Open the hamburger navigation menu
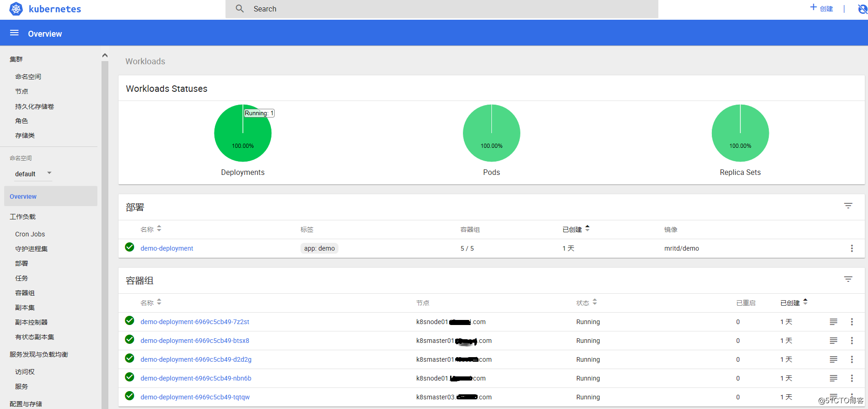868x409 pixels. 14,33
